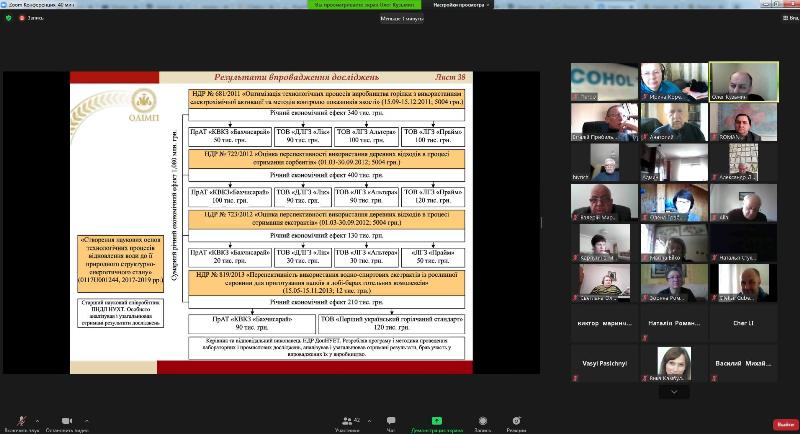Select the виктор маринч... participant tile
This screenshot has height=434, width=800.
point(604,323)
